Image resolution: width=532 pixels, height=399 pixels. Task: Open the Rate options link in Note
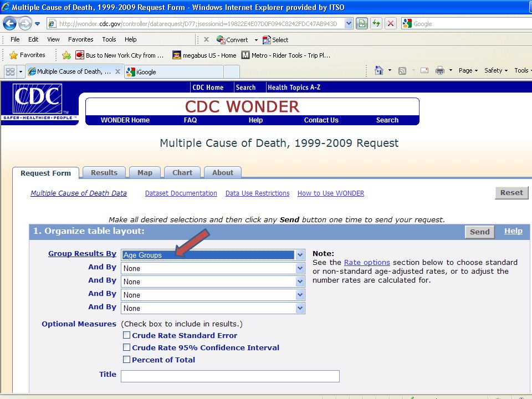(x=367, y=262)
